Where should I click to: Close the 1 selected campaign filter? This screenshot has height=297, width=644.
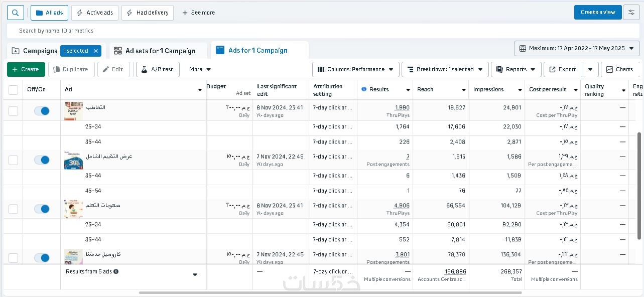(96, 51)
